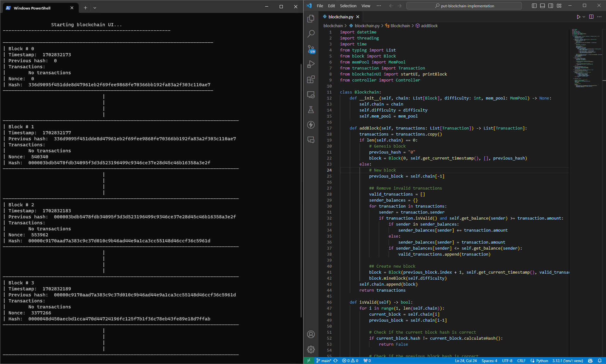This screenshot has width=606, height=364.
Task: Synchronize changes for main branch
Action: pos(336,361)
